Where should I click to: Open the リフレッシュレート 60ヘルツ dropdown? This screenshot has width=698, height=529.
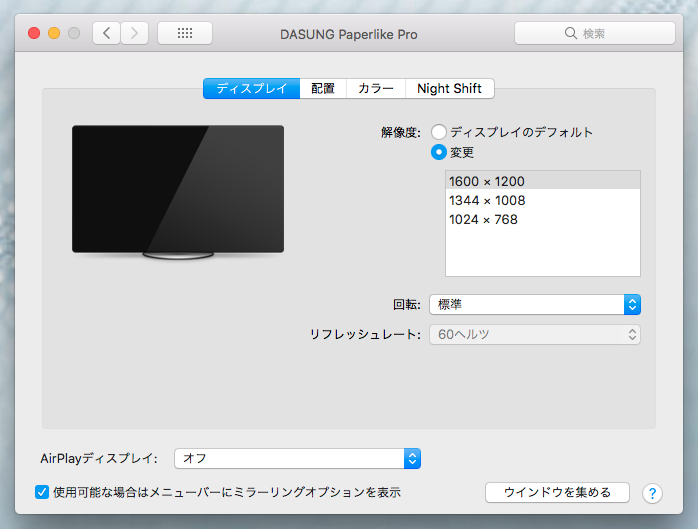(x=535, y=334)
